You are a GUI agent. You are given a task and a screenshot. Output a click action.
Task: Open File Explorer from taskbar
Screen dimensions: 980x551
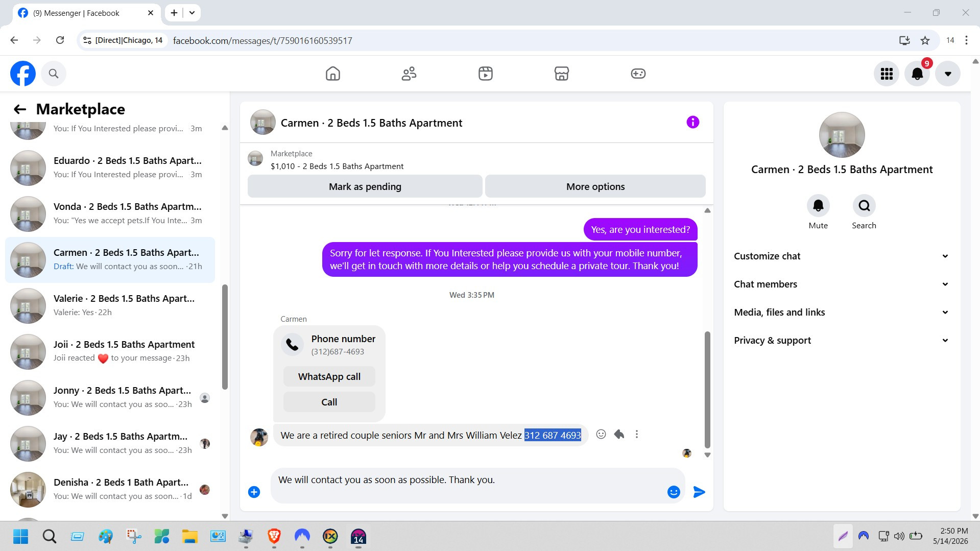click(190, 537)
